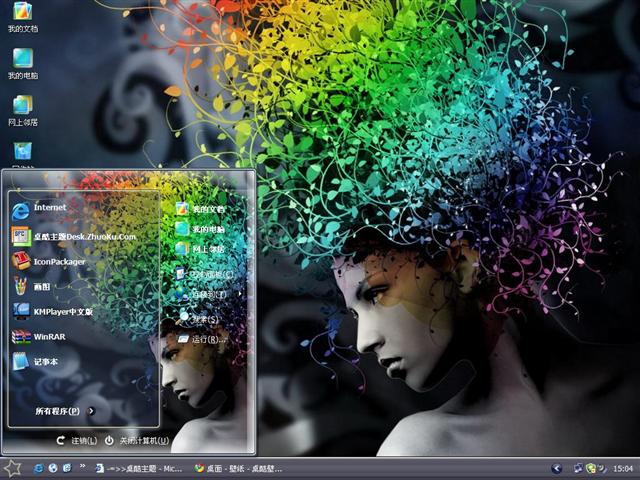This screenshot has height=480, width=640.
Task: Open 我的文档 in the Start menu's right column
Action: coord(200,209)
